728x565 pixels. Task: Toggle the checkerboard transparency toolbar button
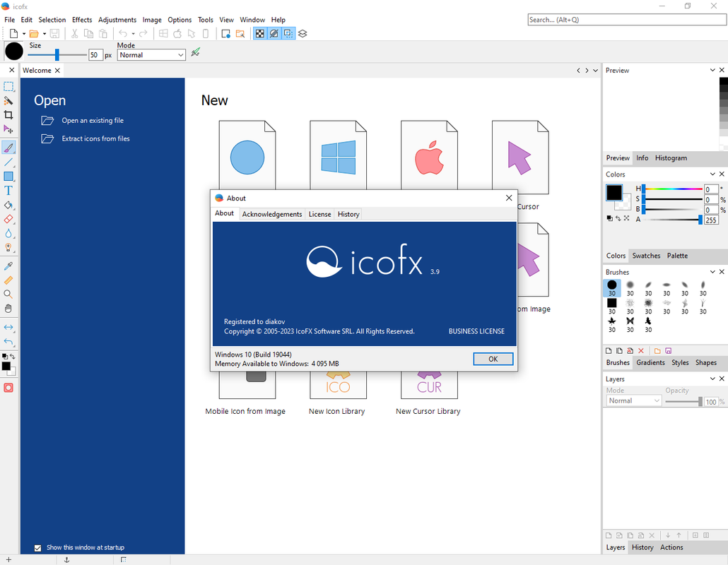click(x=260, y=33)
